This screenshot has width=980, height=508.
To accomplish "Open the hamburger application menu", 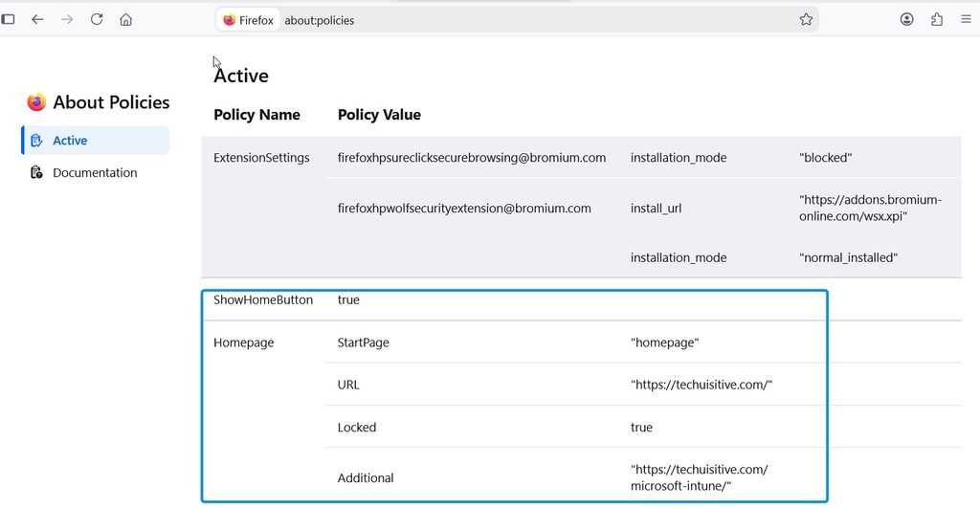I will [966, 19].
